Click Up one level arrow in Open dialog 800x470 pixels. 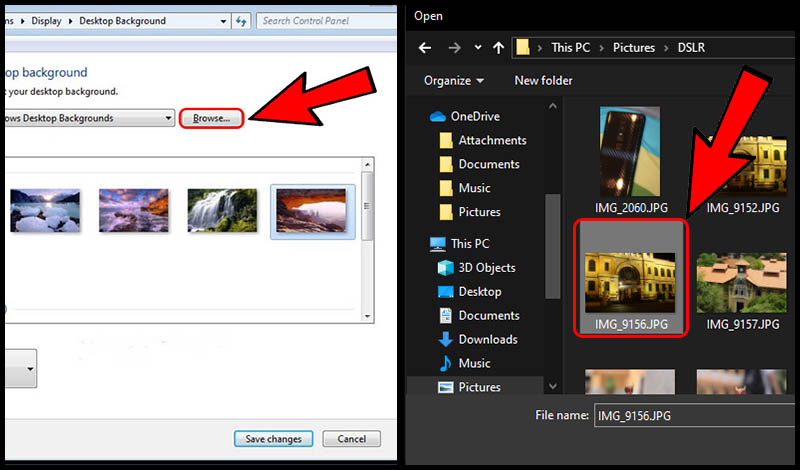pyautogui.click(x=498, y=48)
